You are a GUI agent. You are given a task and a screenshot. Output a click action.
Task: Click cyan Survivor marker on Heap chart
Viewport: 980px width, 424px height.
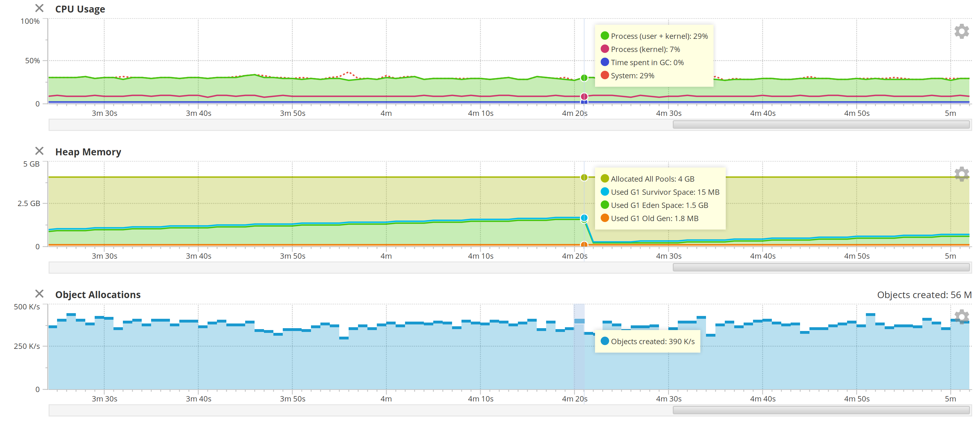[584, 218]
